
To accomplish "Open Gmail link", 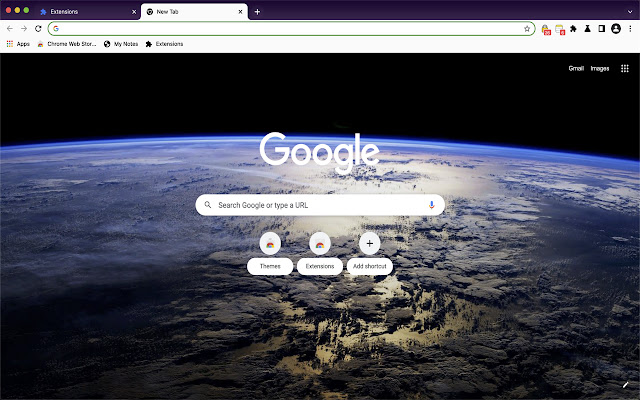I will [x=576, y=69].
